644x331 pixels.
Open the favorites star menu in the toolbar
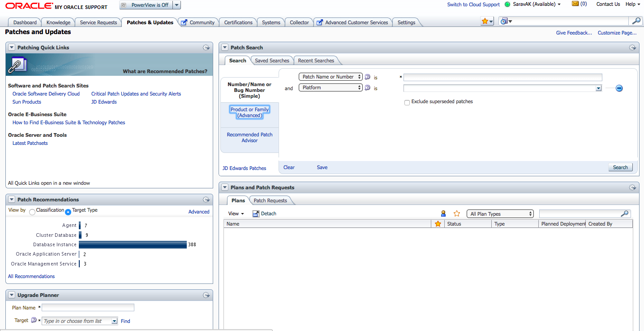click(x=488, y=21)
